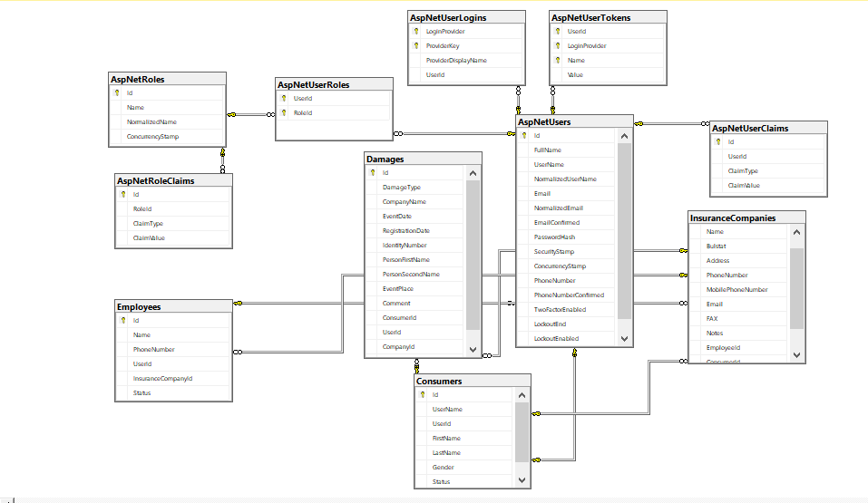
Task: Select the LastName column in Consumers
Action: coord(465,452)
